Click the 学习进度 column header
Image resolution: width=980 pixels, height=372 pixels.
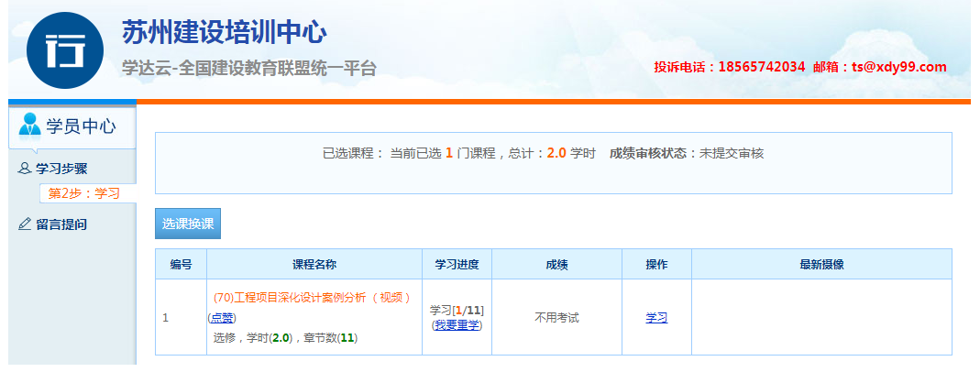[457, 264]
